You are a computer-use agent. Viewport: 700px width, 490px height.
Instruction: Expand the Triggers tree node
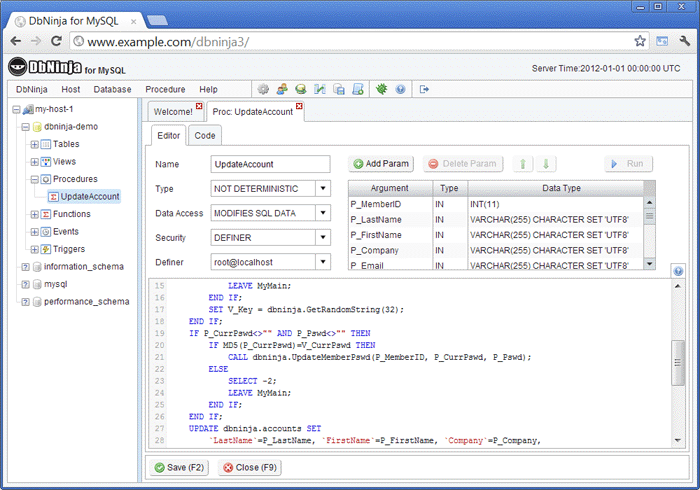(x=34, y=249)
